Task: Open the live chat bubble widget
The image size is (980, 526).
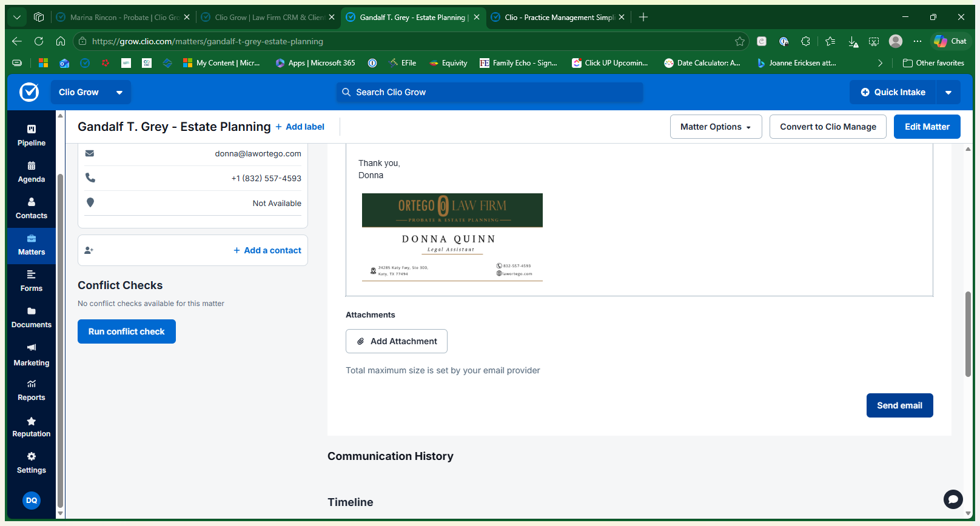Action: [953, 499]
